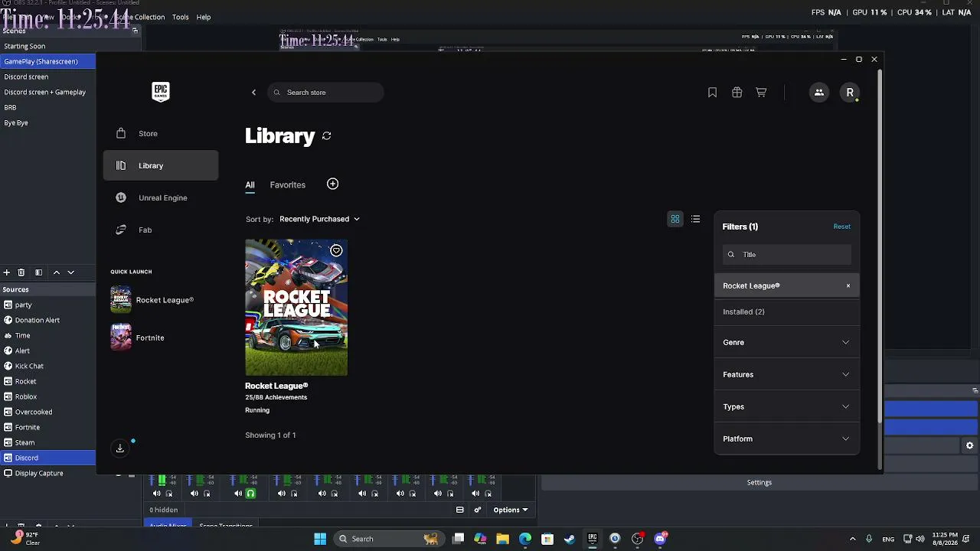Open the gift redeem icon in Epic launcher
This screenshot has height=551, width=980.
[737, 93]
